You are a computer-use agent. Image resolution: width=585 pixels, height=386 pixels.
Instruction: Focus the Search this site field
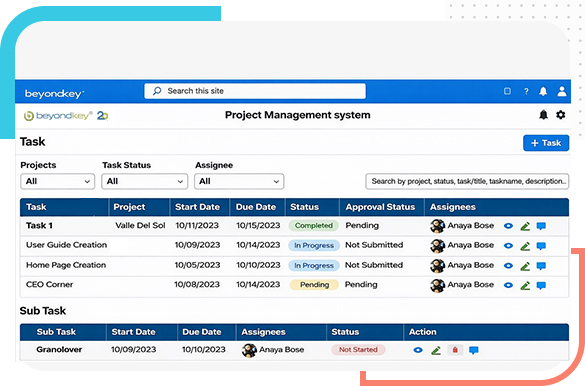tap(255, 91)
